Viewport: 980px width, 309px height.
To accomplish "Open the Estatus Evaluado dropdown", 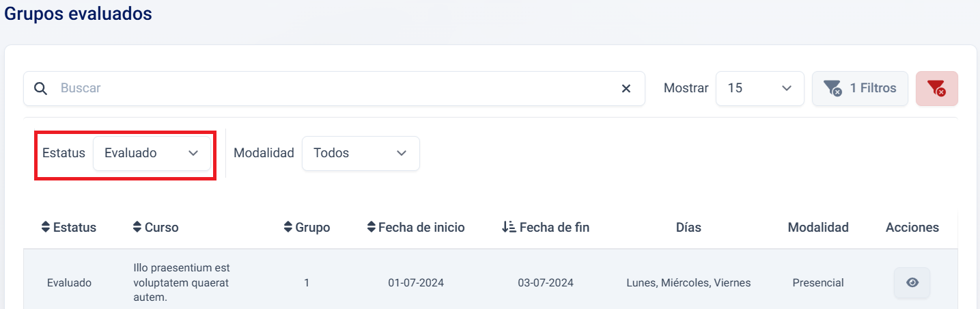I will 151,153.
